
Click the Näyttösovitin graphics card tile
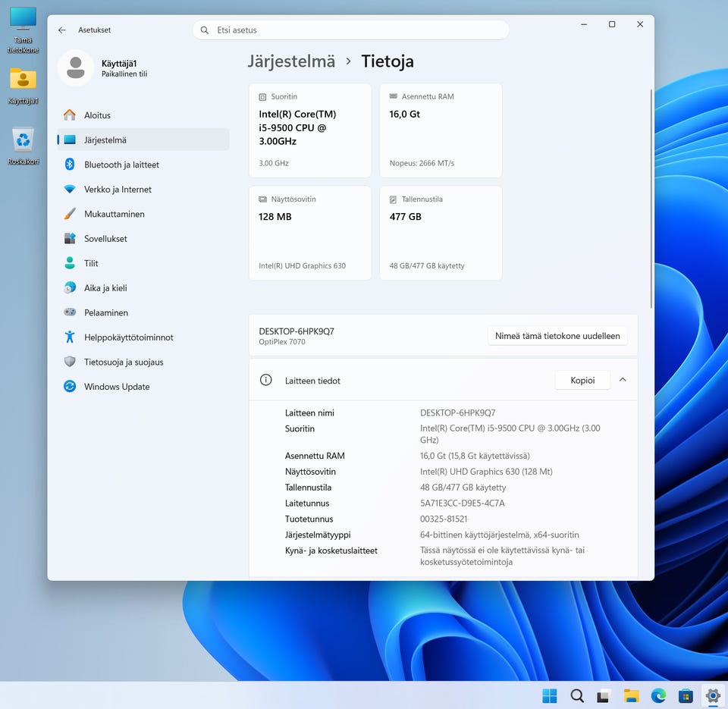point(310,233)
